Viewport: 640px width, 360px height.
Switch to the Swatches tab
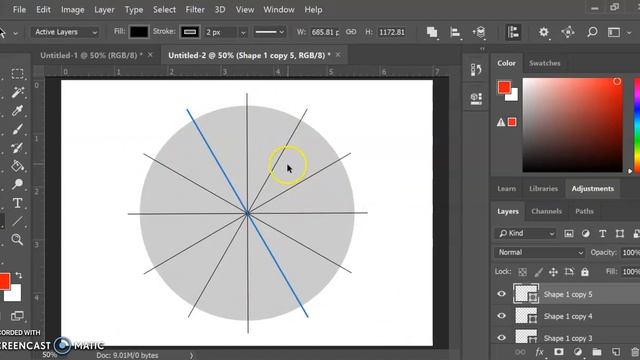[544, 63]
